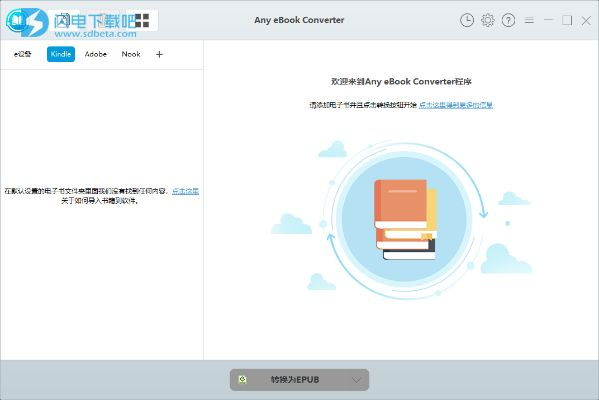Follow the import help link in left panel
This screenshot has width=599, height=400.
coord(186,191)
